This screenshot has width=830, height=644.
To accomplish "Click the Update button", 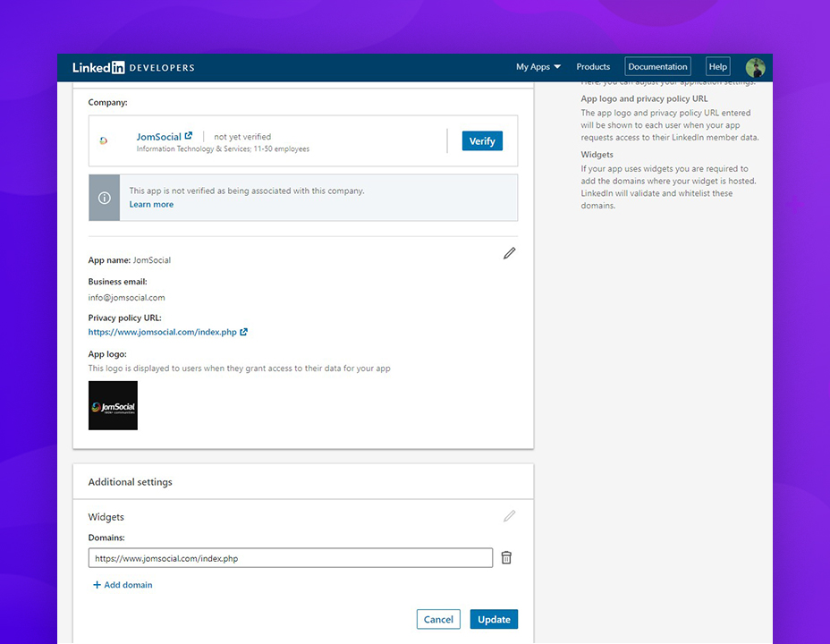I will [x=494, y=619].
